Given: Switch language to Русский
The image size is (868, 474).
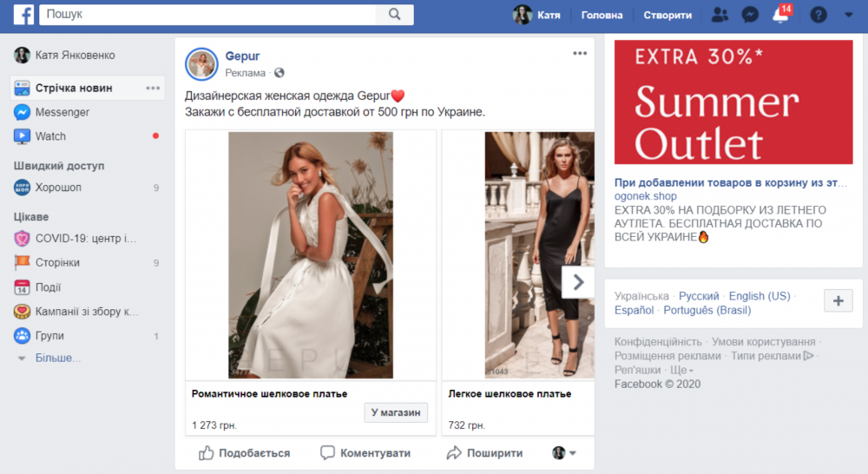Looking at the screenshot, I should tap(699, 296).
